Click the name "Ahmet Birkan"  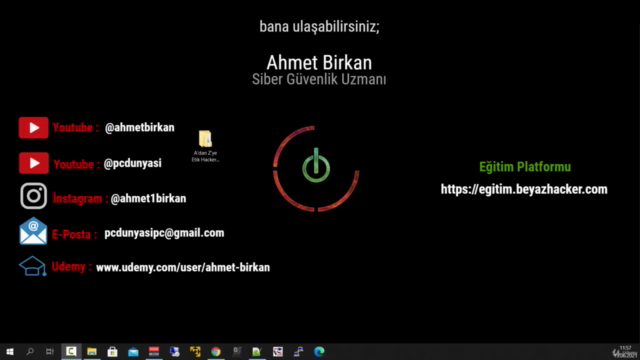coord(319,63)
